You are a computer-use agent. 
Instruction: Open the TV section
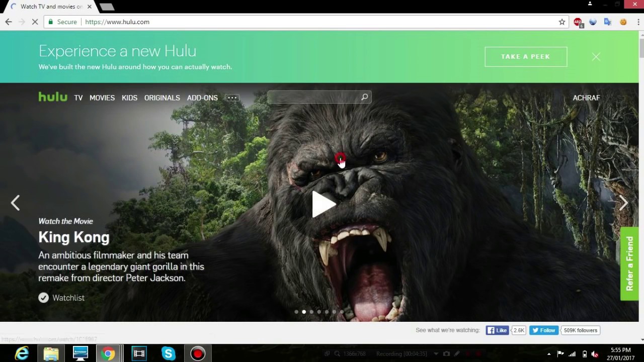click(78, 98)
